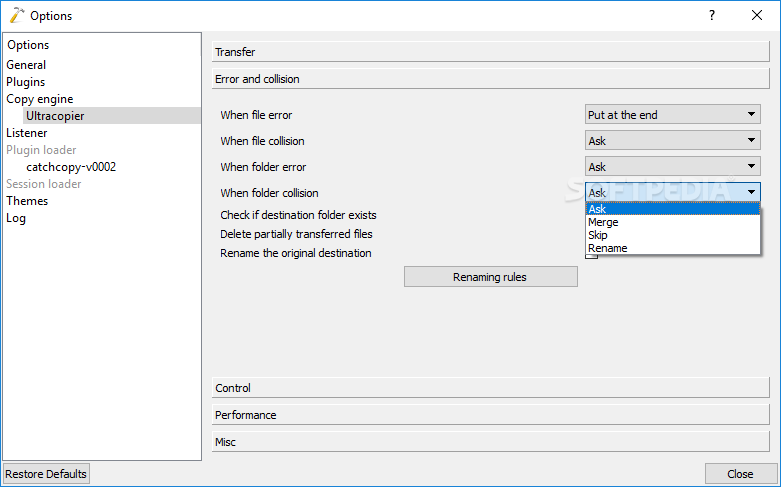Select the highlighted Ask option
The image size is (781, 487).
pos(598,209)
